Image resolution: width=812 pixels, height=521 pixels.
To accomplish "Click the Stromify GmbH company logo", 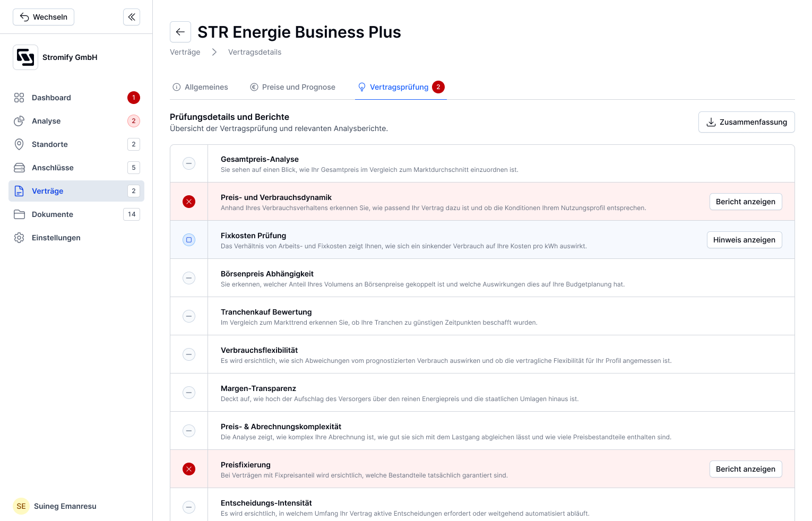I will click(x=25, y=57).
